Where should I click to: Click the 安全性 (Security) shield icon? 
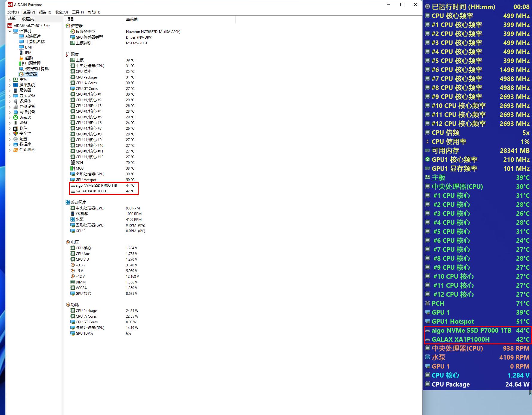click(x=16, y=133)
